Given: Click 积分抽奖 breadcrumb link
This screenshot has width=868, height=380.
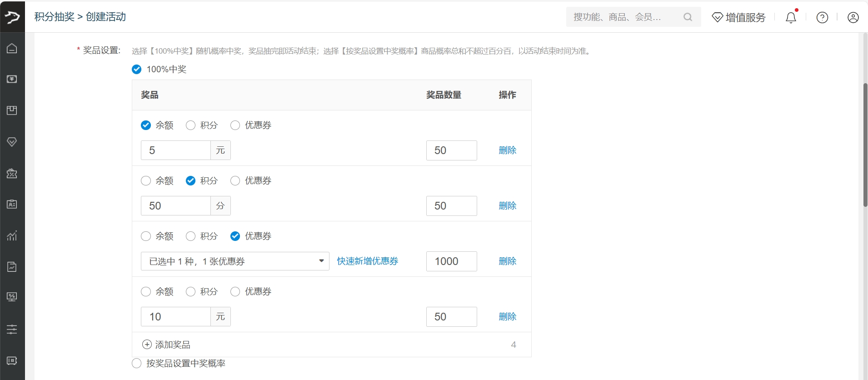Looking at the screenshot, I should 55,17.
